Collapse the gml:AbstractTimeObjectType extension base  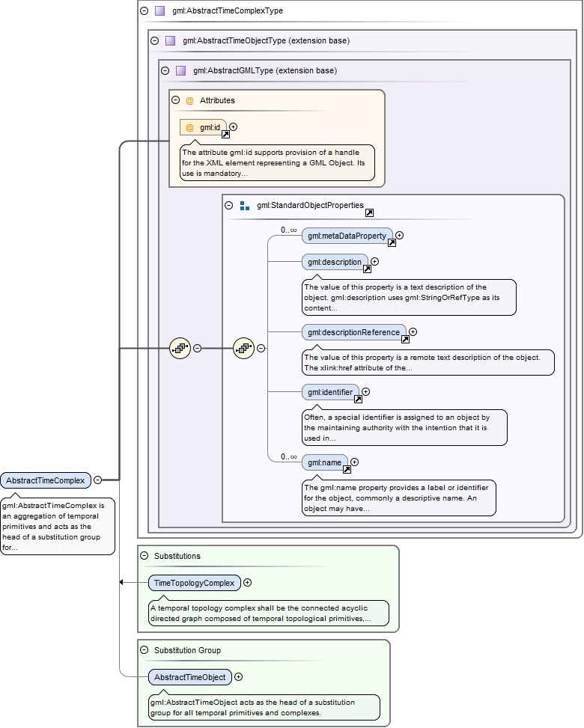[x=155, y=41]
